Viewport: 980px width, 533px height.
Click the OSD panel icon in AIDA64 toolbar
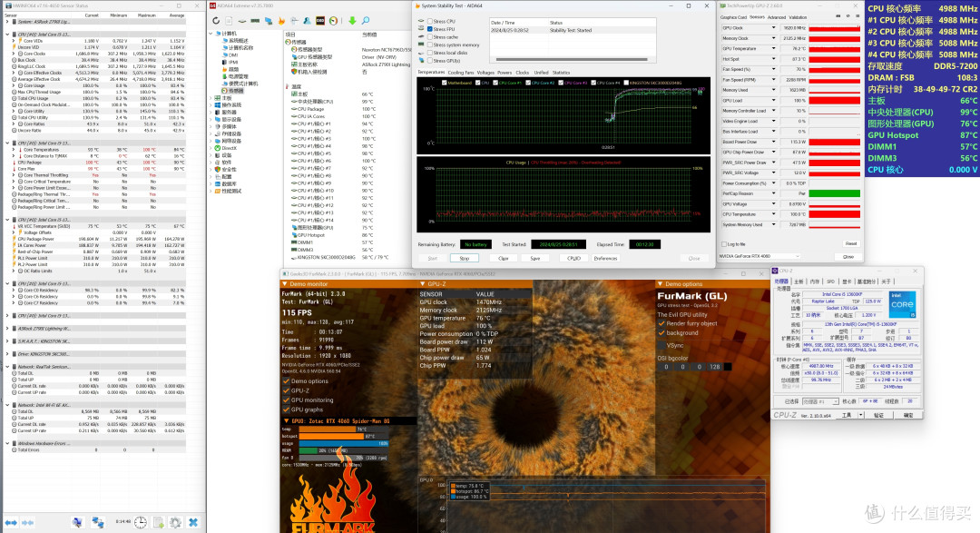pyautogui.click(x=320, y=21)
